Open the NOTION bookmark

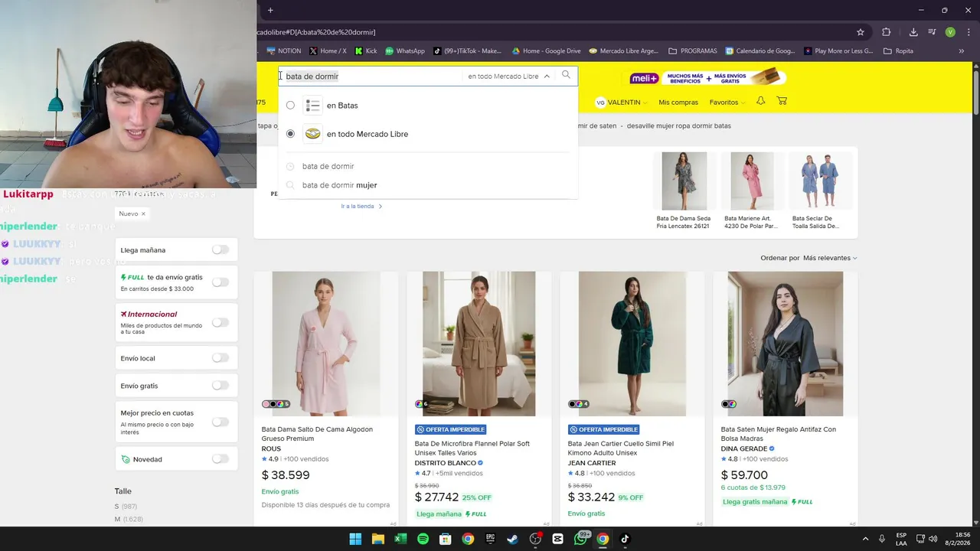283,51
